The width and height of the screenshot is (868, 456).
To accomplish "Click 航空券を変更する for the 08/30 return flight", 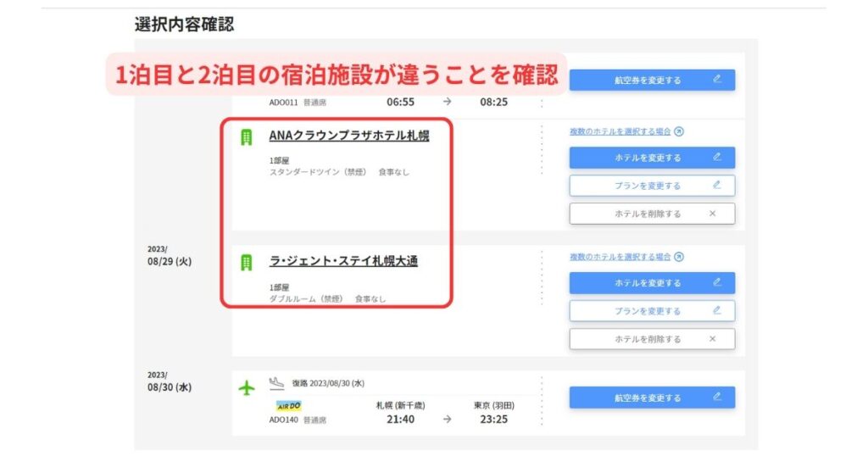I will pos(652,398).
